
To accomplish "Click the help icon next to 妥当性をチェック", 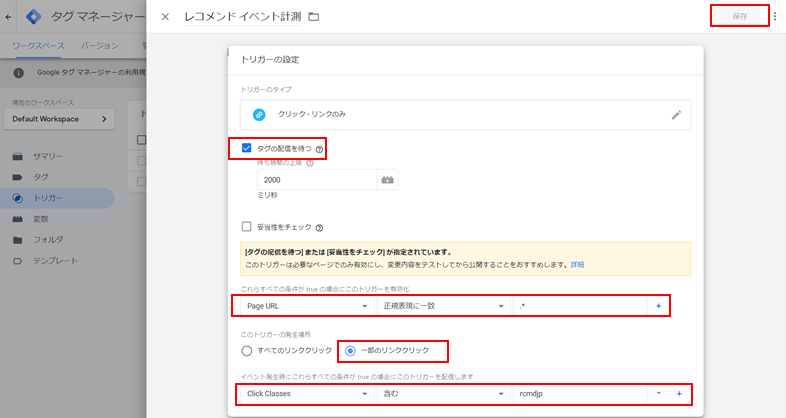I will point(319,228).
